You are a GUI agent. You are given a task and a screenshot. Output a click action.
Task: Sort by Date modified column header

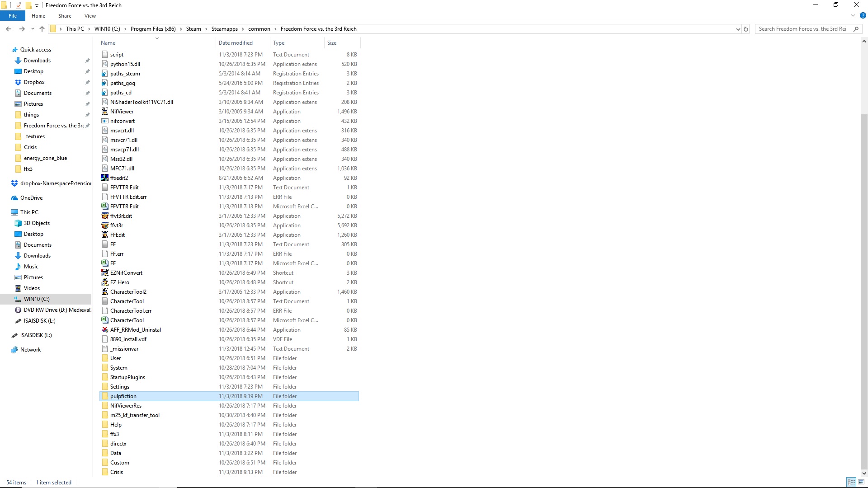tap(243, 43)
